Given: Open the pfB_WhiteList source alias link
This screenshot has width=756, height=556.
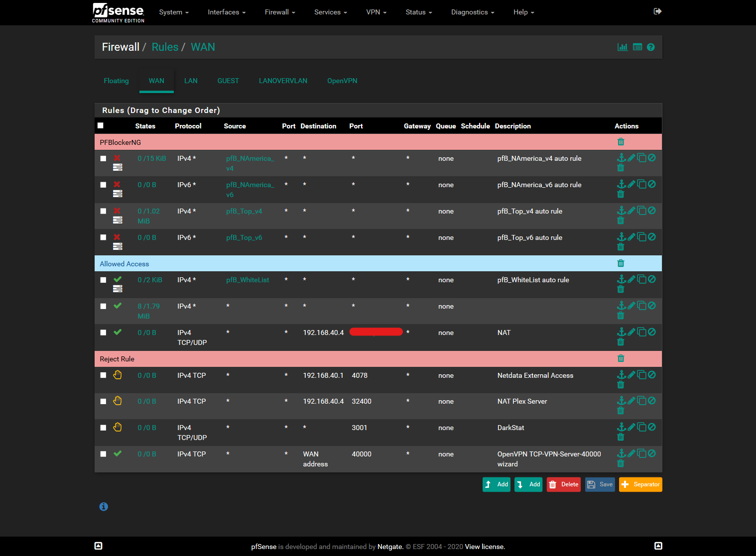Looking at the screenshot, I should (x=248, y=280).
